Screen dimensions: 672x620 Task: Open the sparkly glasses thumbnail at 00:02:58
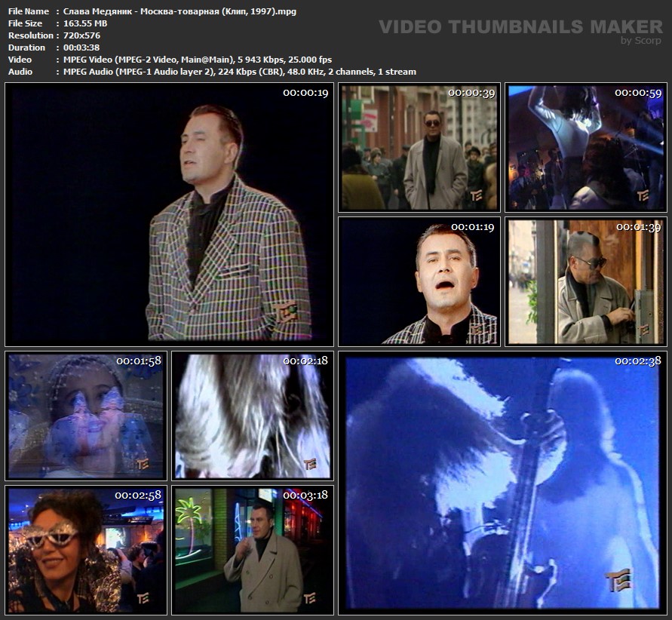coord(85,549)
